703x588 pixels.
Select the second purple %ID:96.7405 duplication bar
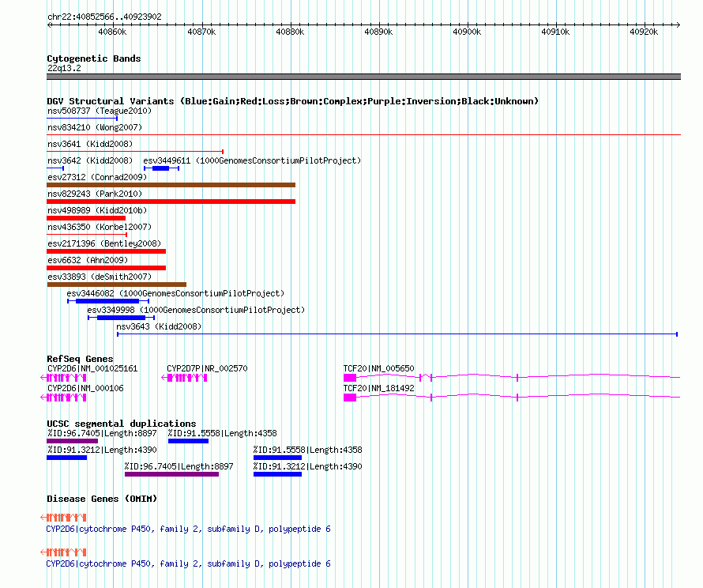click(x=171, y=474)
